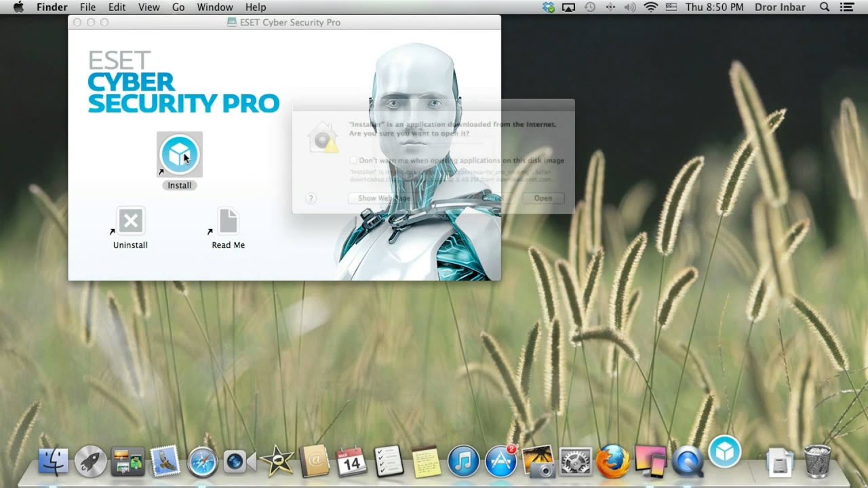
Task: Open the yellow Notes icon in the Dock
Action: (426, 462)
